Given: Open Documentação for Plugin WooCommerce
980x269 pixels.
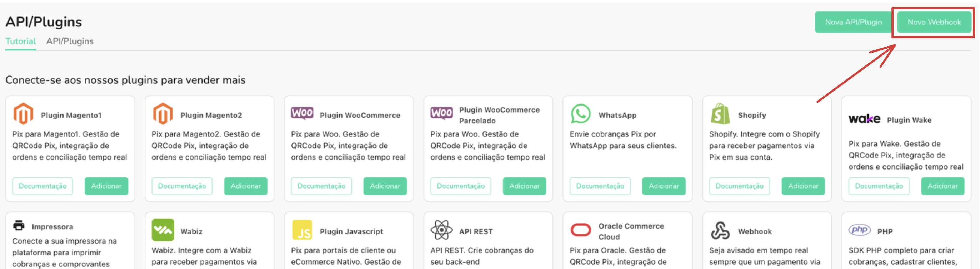Looking at the screenshot, I should pos(321,186).
